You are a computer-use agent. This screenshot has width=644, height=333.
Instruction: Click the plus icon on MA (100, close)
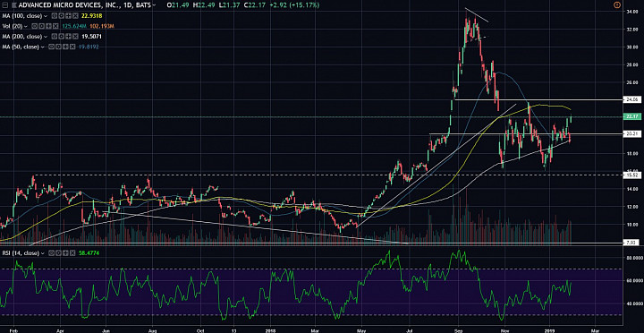(68, 15)
